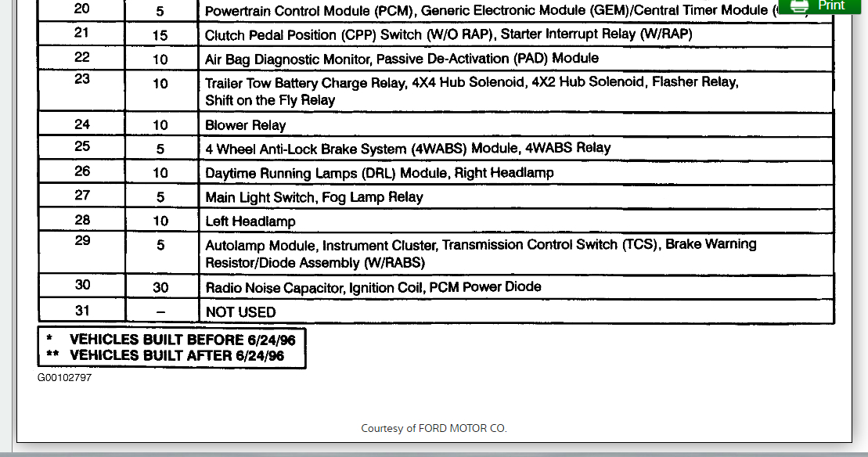
Task: Click Courtesy of FORD MOTOR CO. caption
Action: [434, 428]
